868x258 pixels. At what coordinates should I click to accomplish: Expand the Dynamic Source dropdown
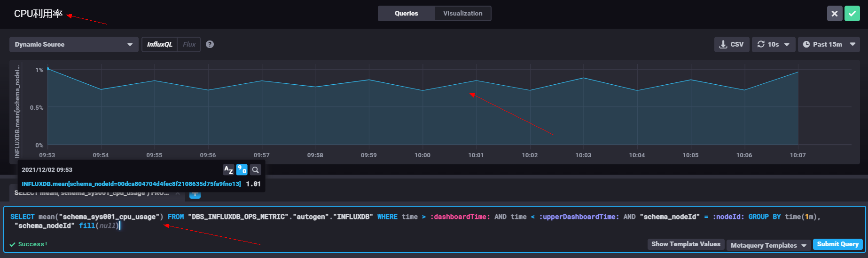pyautogui.click(x=74, y=44)
